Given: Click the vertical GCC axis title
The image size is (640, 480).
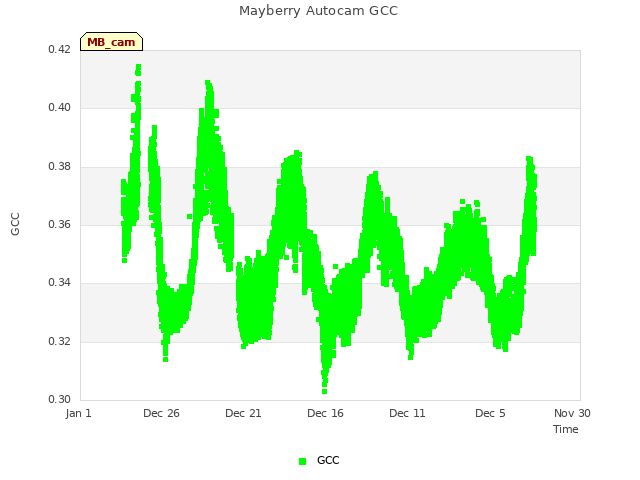Looking at the screenshot, I should tap(15, 224).
